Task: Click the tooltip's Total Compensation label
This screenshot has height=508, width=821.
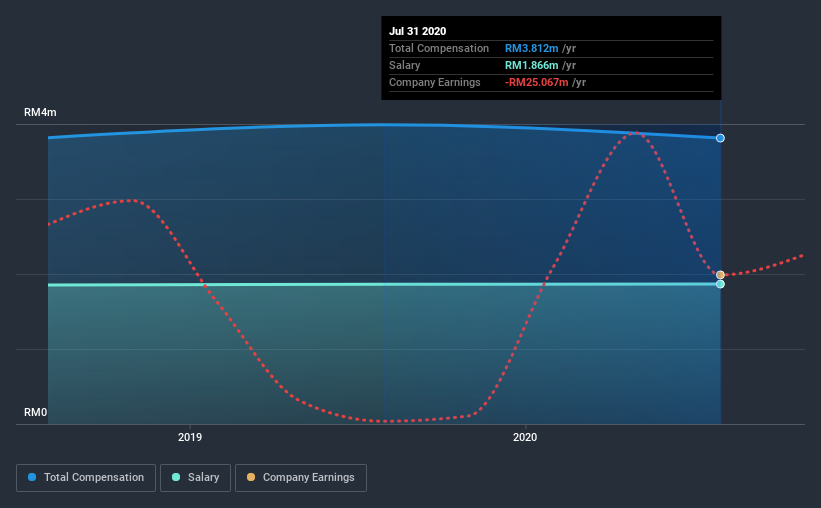Action: click(439, 48)
